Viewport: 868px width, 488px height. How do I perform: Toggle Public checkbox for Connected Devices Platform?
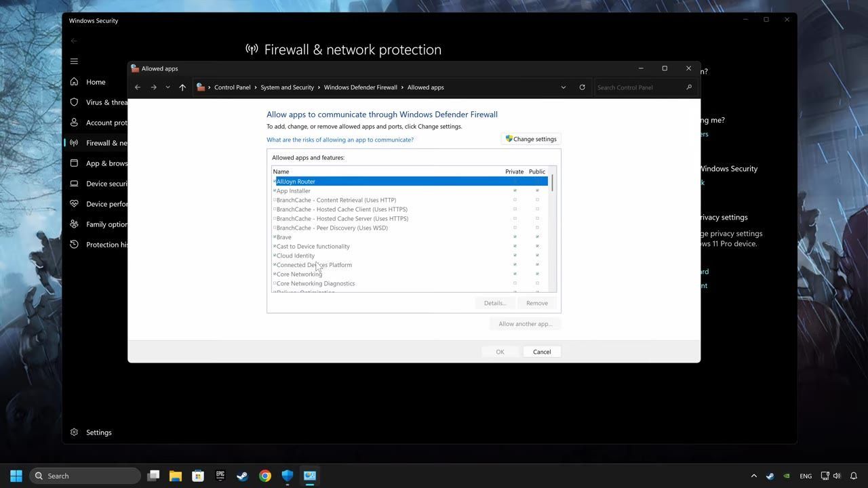coord(537,265)
